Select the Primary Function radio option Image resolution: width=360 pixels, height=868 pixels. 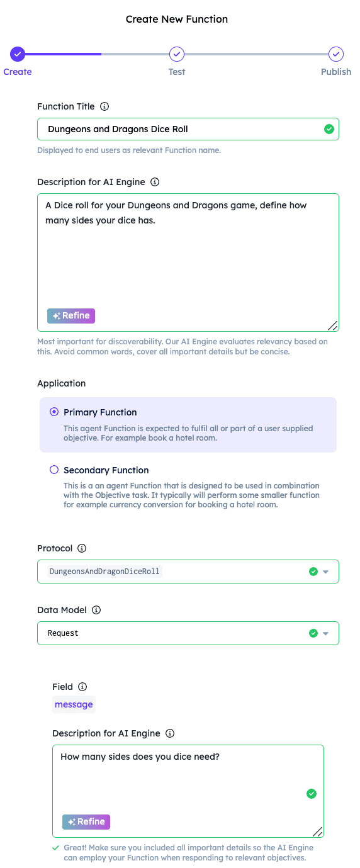point(54,412)
